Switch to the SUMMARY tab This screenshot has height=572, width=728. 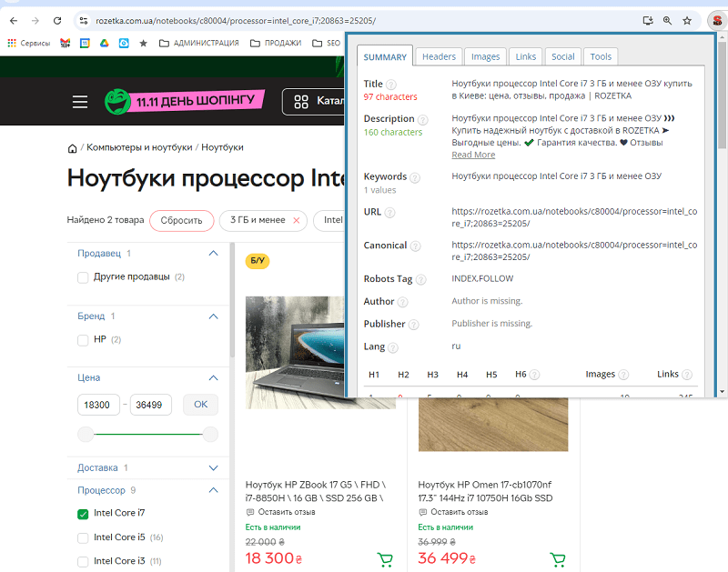(x=385, y=56)
